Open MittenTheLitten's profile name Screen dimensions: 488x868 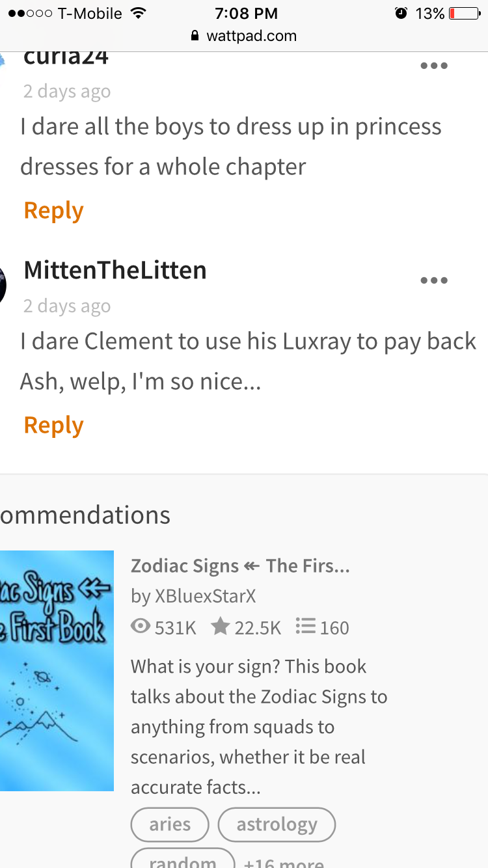[115, 270]
